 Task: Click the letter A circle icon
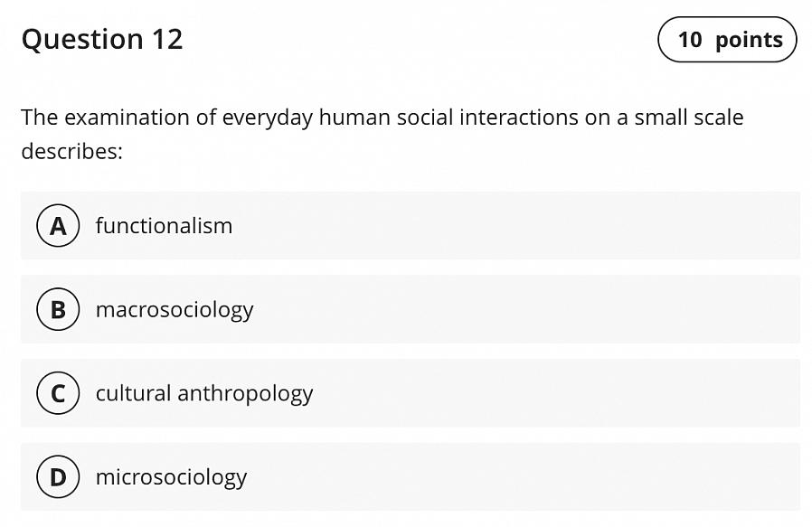(58, 226)
